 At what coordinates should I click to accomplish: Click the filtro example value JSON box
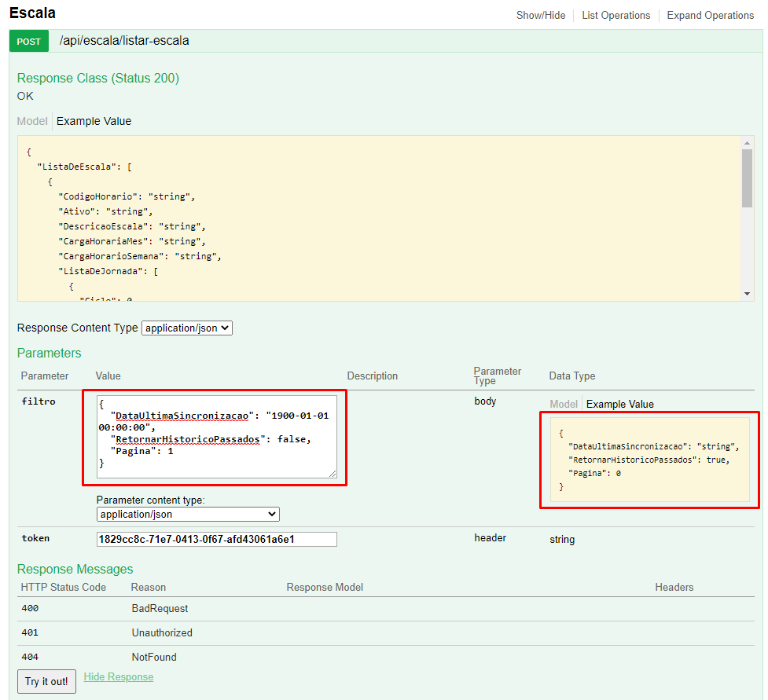click(649, 460)
